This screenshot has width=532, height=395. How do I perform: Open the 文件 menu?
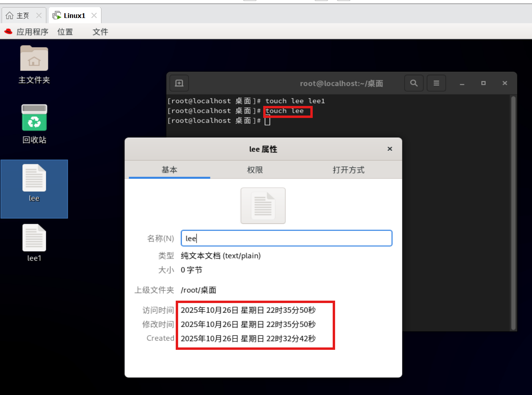(x=100, y=32)
